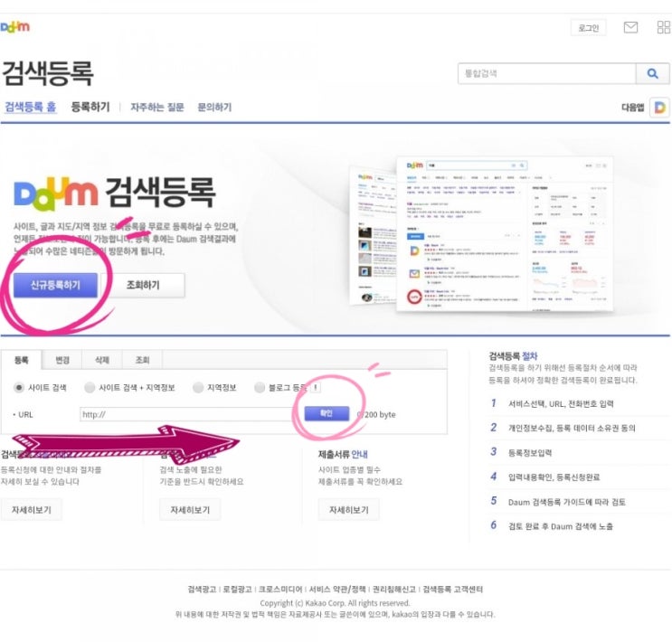Viewport: 672px width, 642px height.
Task: Open the 로컬광고 footer link
Action: (x=238, y=590)
